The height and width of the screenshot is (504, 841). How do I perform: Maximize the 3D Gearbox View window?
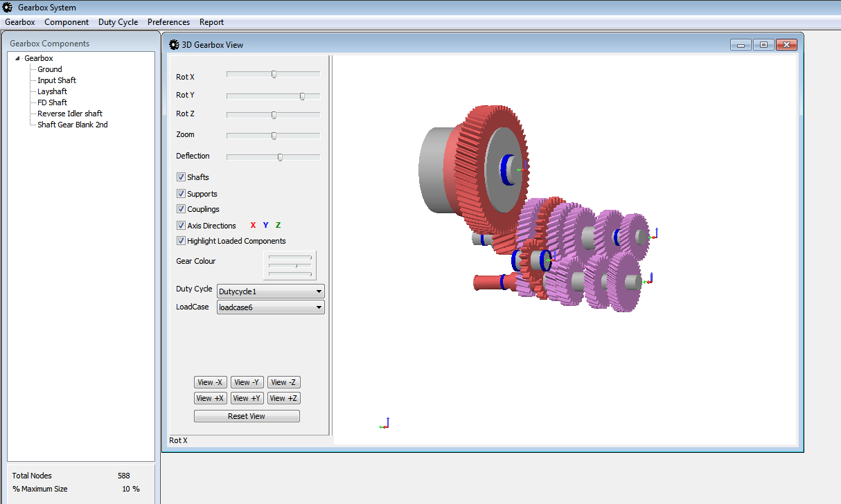[763, 45]
